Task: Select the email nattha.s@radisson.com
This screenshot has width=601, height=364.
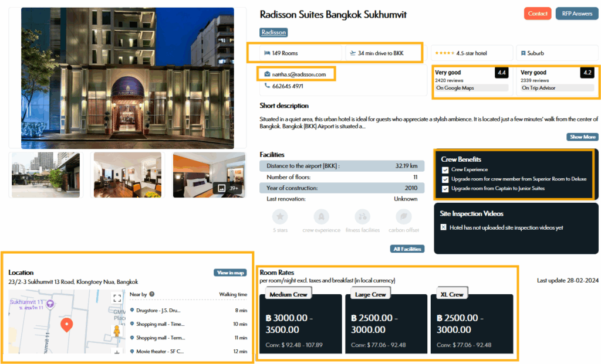Action: click(299, 74)
